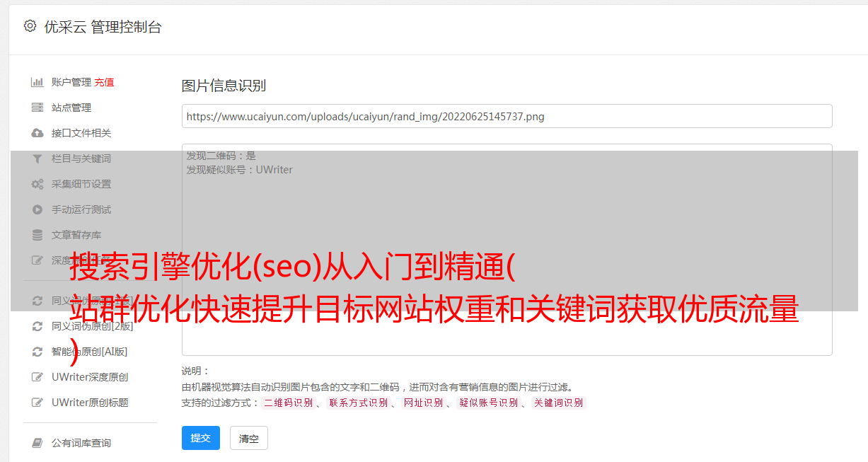Image resolution: width=868 pixels, height=462 pixels.
Task: Click inside the recognition result text area
Action: 507,249
